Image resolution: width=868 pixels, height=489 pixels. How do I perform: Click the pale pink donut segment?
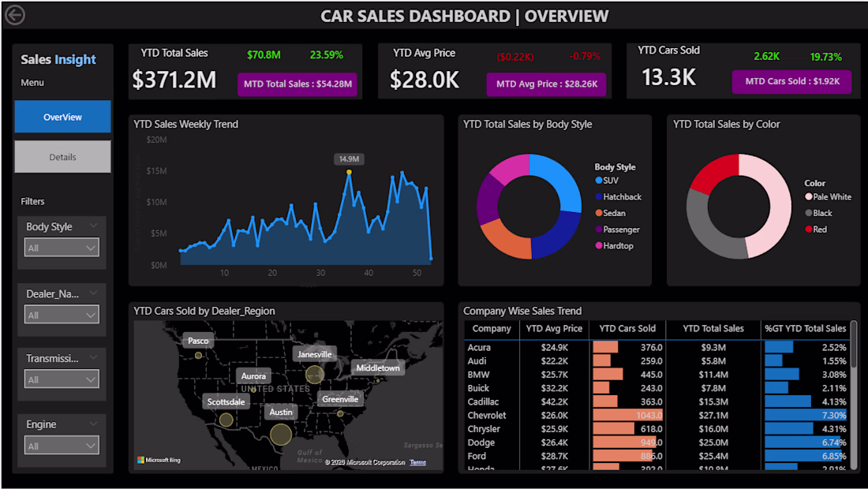780,206
